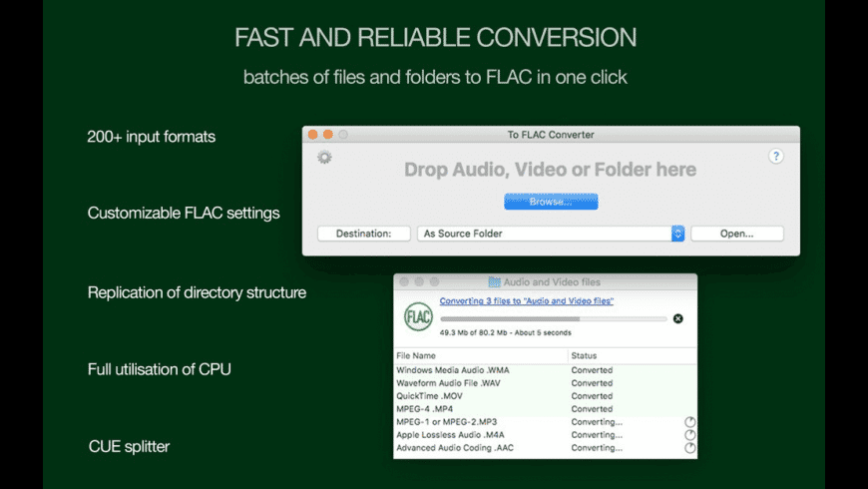Open the As Source Folder dropdown
This screenshot has width=868, height=489.
tap(551, 234)
